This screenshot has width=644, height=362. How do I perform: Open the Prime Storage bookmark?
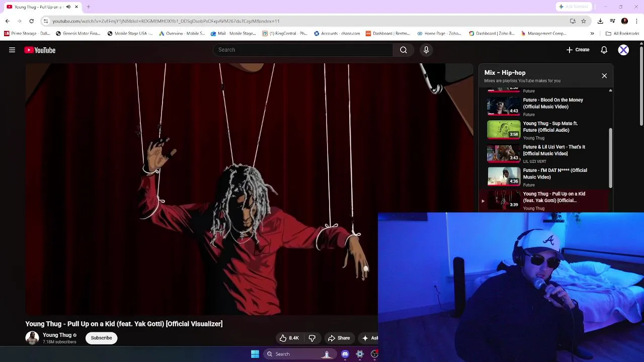click(27, 34)
